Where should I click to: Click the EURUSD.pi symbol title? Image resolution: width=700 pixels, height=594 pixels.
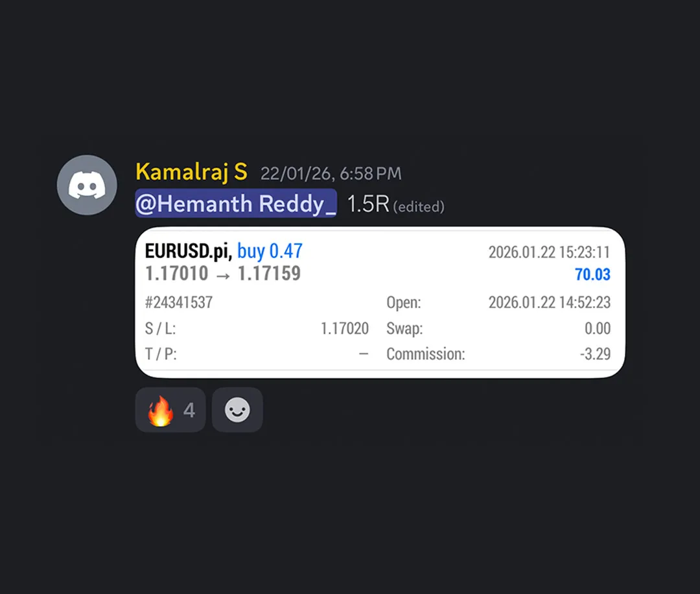click(189, 251)
